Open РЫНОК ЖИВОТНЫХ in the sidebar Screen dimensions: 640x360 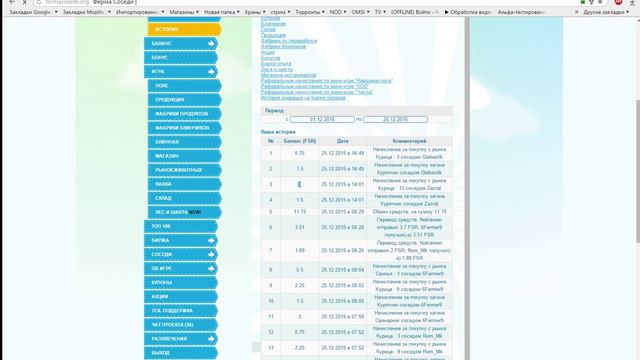point(184,170)
